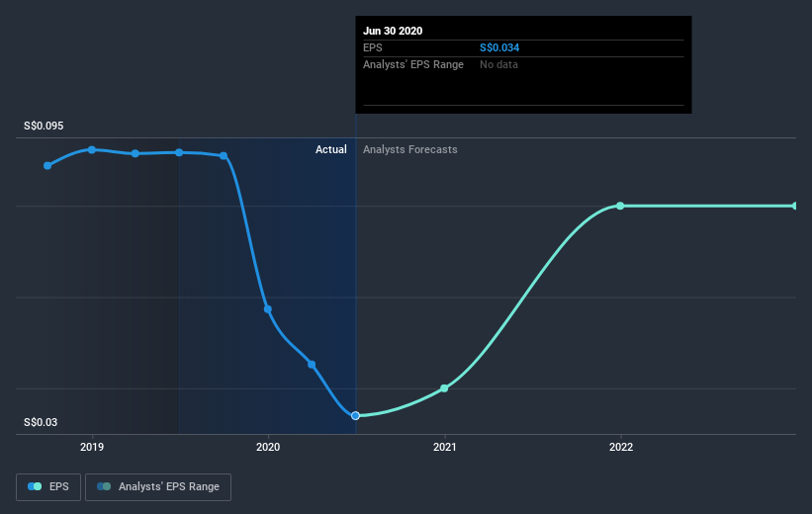Screen dimensions: 812x514
Task: Click the 2020 x-axis label
Action: point(268,447)
